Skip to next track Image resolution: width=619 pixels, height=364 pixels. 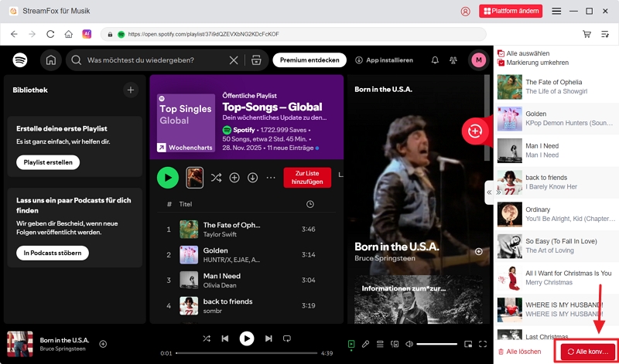[x=268, y=338]
